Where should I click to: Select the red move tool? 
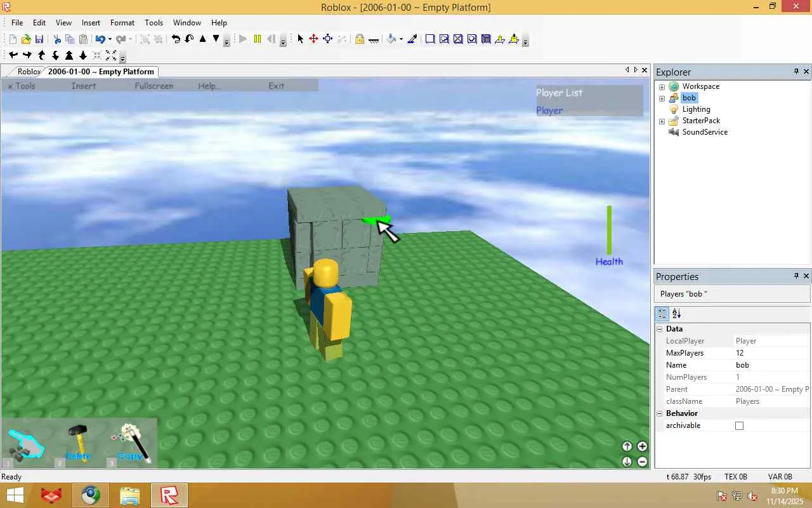(x=313, y=39)
